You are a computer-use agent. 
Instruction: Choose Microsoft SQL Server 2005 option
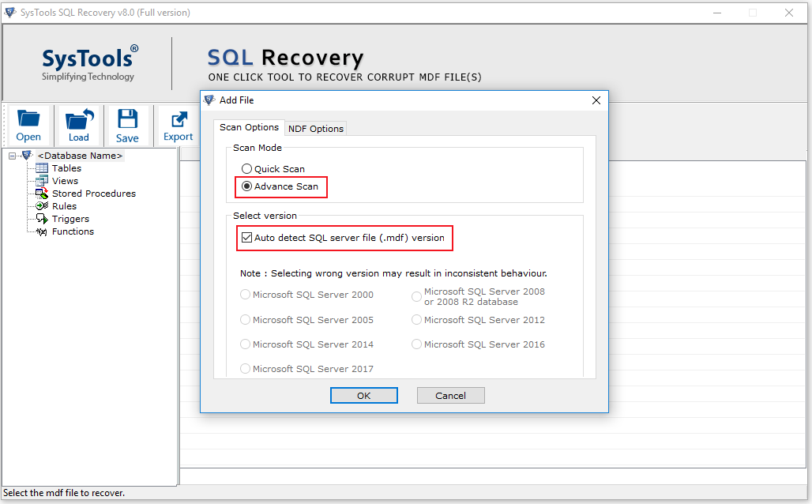coord(245,320)
